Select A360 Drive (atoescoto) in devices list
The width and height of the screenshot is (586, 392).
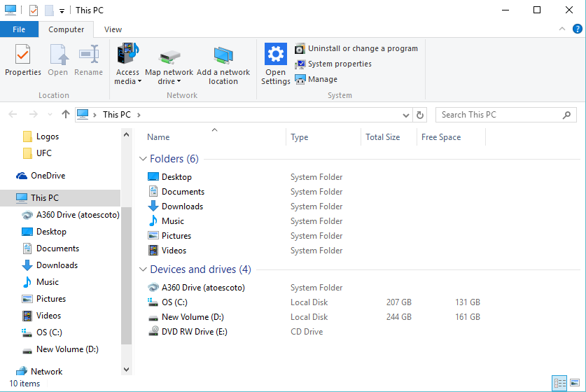pos(196,288)
